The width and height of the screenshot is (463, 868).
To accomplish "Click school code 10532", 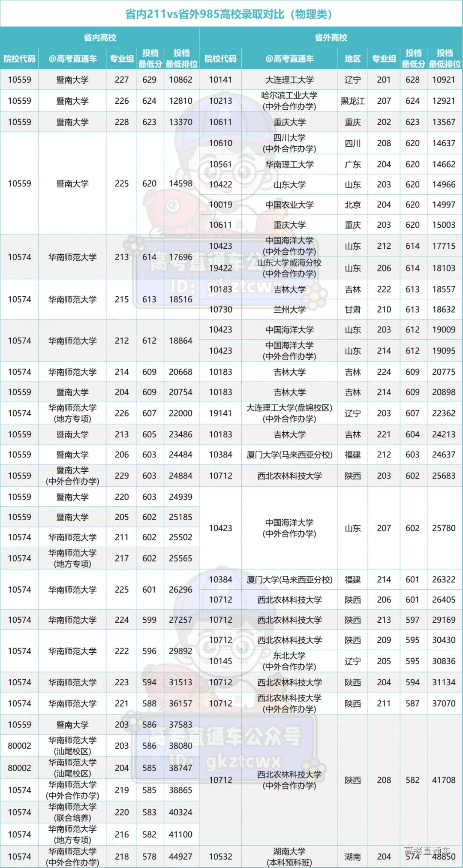I will [220, 856].
